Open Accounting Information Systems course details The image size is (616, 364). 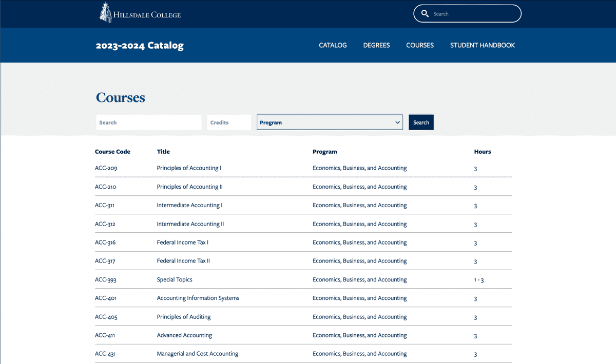pyautogui.click(x=198, y=298)
